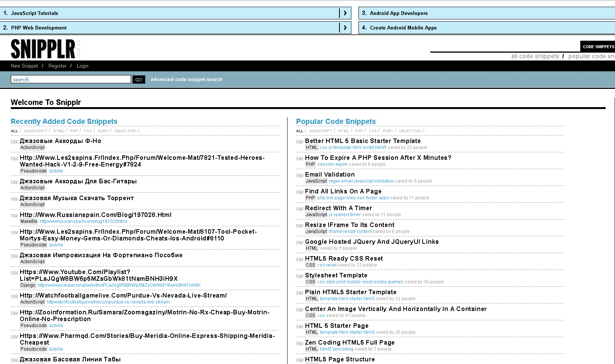Open 'HTML5 Page Structure' snippet
This screenshot has width=615, height=364.
click(x=340, y=359)
